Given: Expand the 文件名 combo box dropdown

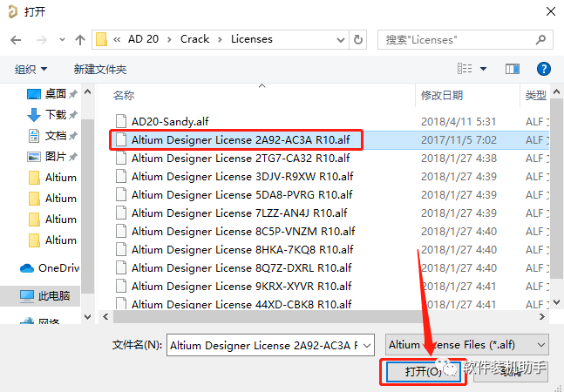Looking at the screenshot, I should 367,346.
